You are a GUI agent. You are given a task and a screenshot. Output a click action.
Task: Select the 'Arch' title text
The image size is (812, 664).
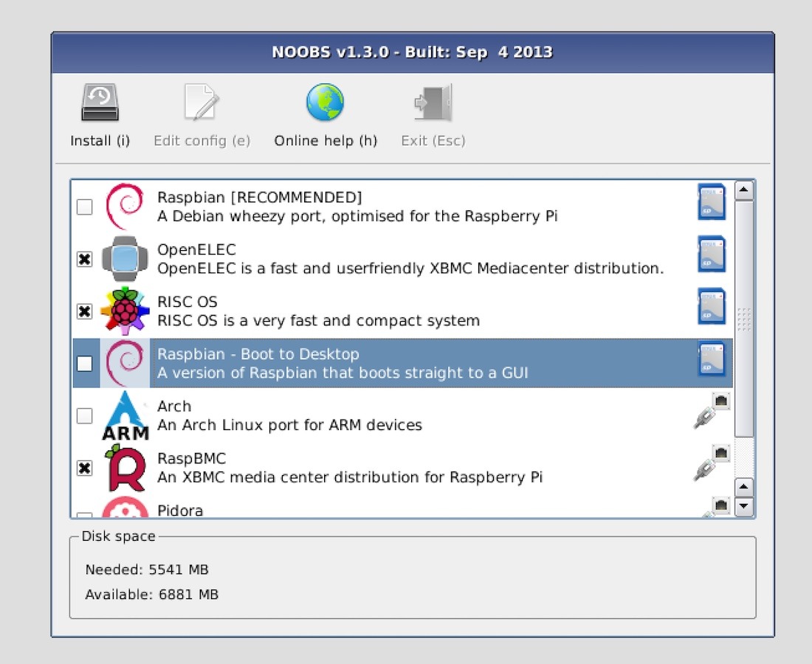pyautogui.click(x=174, y=407)
